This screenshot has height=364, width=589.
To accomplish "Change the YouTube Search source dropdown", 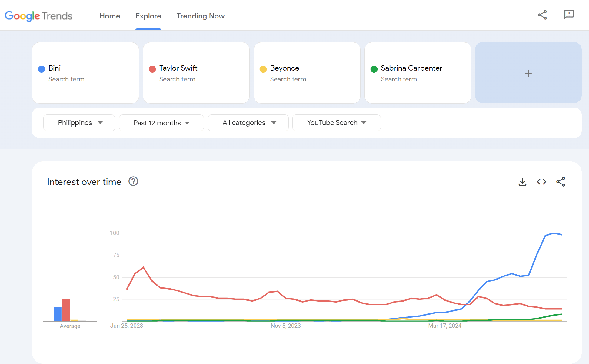I will tap(337, 123).
